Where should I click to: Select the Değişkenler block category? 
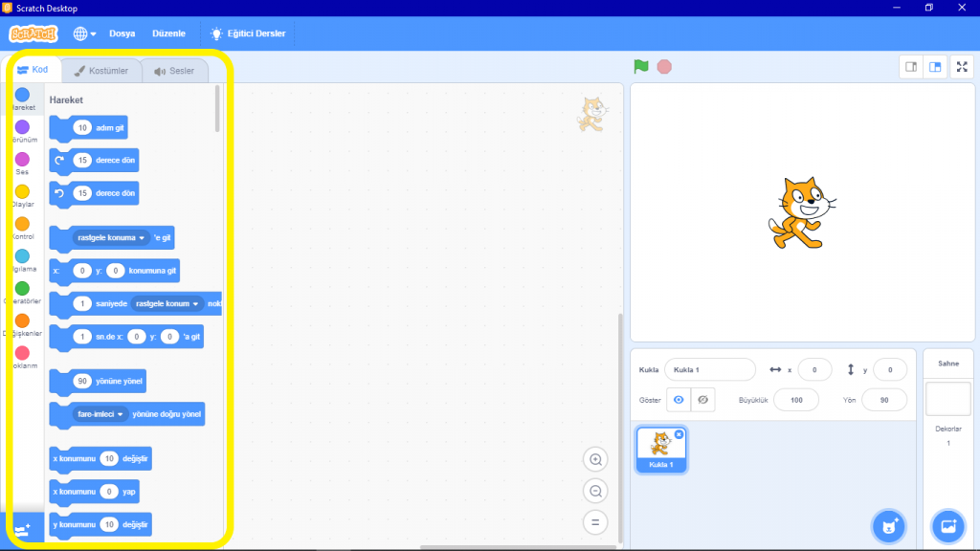pyautogui.click(x=23, y=325)
